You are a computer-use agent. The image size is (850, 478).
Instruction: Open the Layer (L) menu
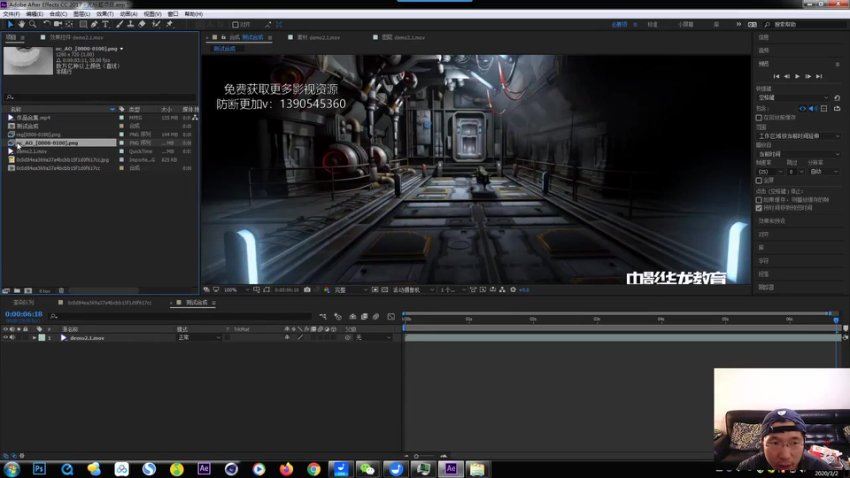coord(81,14)
